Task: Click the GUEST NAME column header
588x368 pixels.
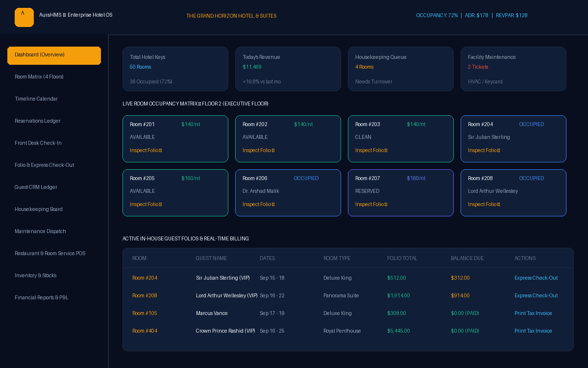Action: pos(211,259)
